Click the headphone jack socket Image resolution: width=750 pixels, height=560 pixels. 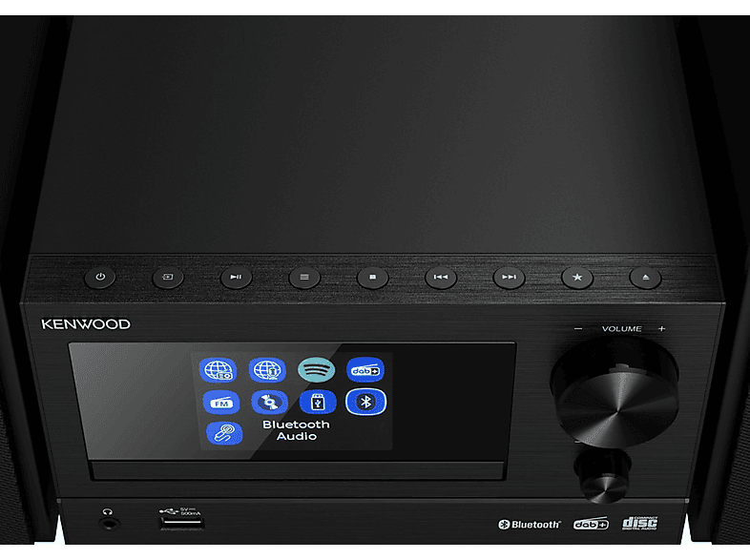tap(109, 524)
